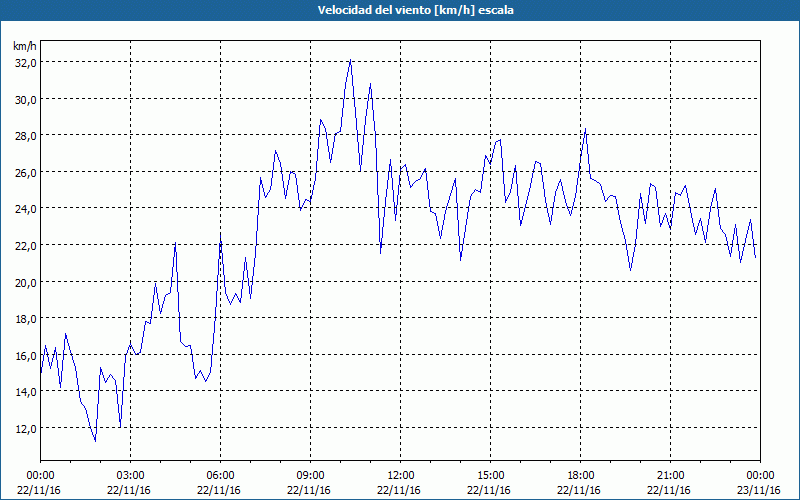Click the 03:00 time axis label
This screenshot has width=800, height=500.
[x=131, y=476]
